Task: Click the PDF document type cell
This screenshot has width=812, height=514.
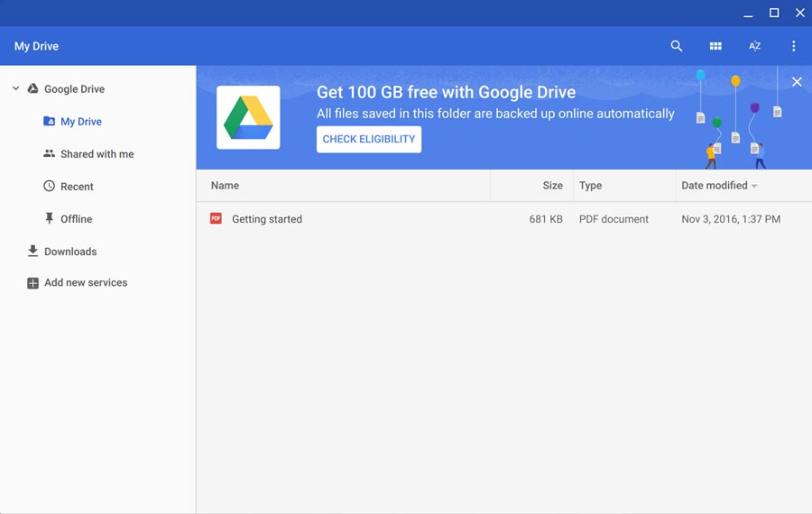Action: click(614, 219)
